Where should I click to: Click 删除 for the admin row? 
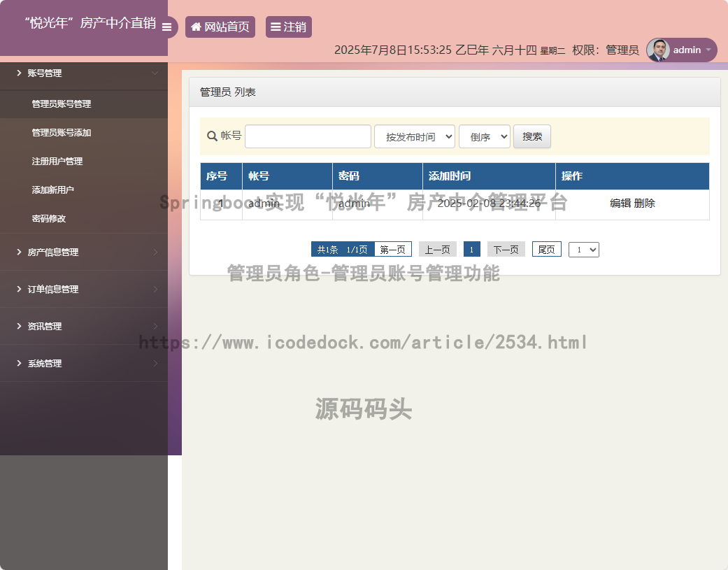(644, 204)
